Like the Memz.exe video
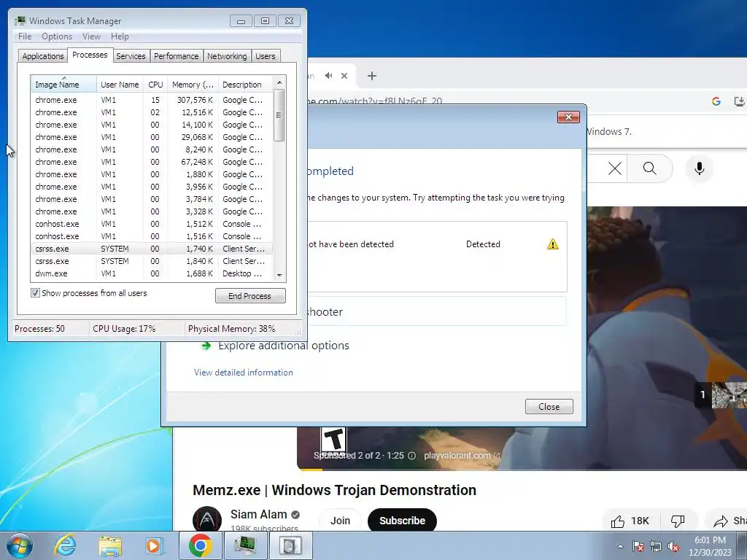 pyautogui.click(x=630, y=521)
